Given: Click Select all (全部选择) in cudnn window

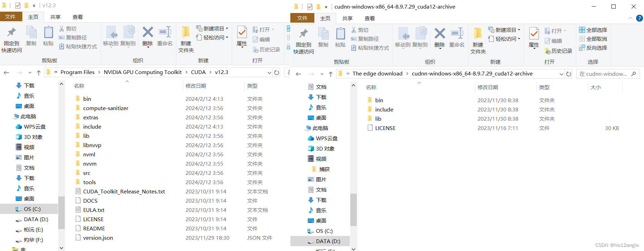Looking at the screenshot, I should 593,30.
